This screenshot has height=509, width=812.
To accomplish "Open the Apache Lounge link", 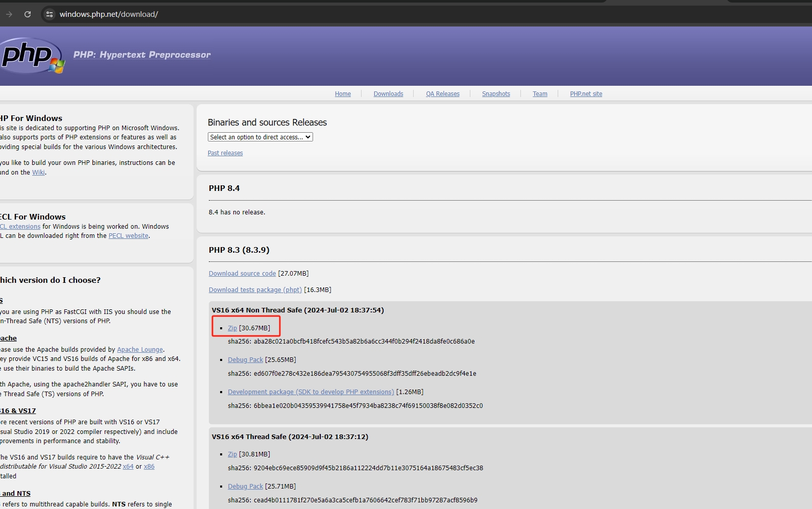I will pyautogui.click(x=140, y=350).
